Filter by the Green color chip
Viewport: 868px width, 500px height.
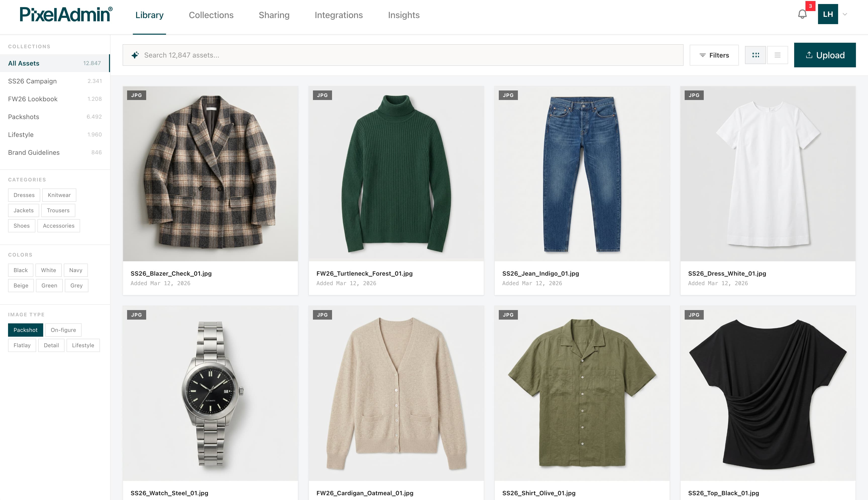pos(49,285)
